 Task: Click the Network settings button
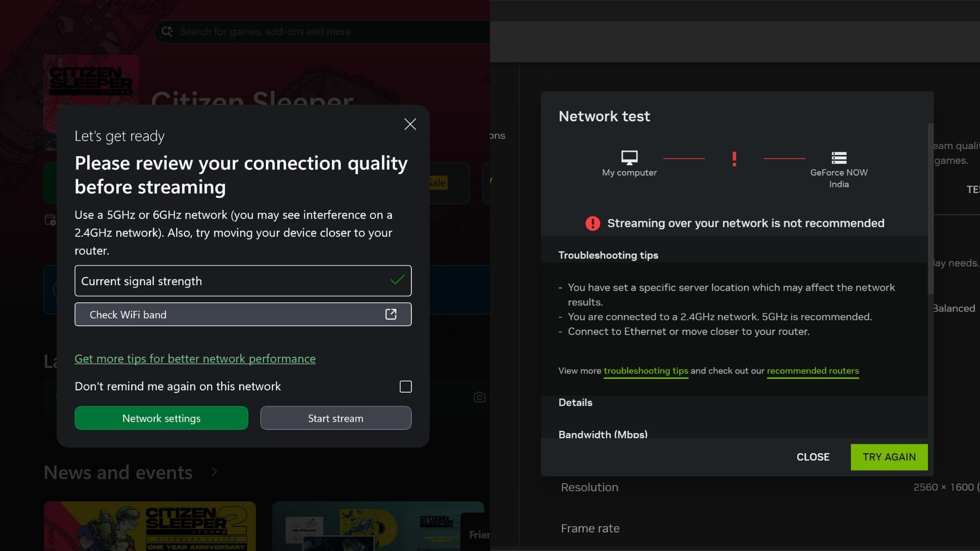161,418
